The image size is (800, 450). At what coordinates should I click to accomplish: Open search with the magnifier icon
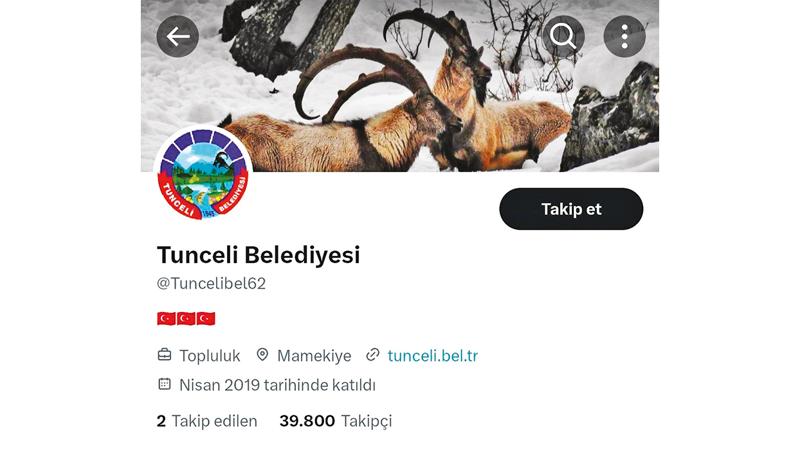[563, 36]
